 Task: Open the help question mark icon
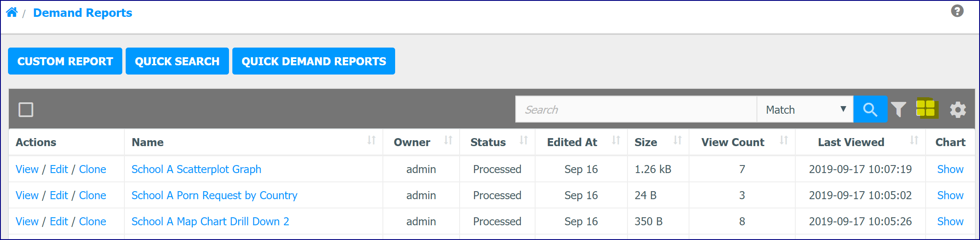pyautogui.click(x=957, y=11)
